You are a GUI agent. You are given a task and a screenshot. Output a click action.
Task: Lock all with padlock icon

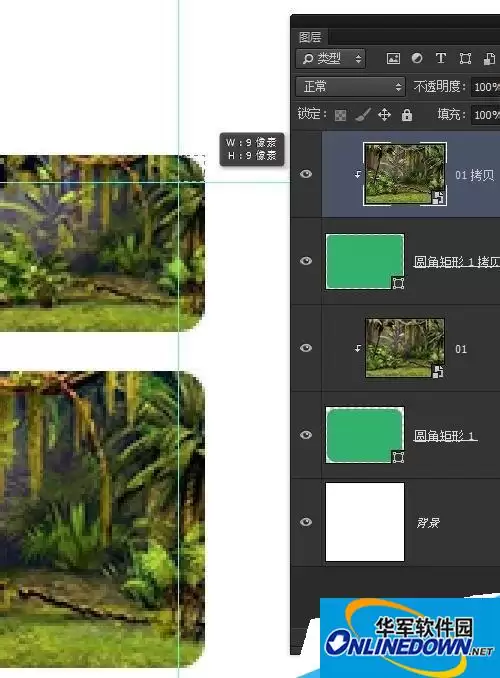(407, 115)
